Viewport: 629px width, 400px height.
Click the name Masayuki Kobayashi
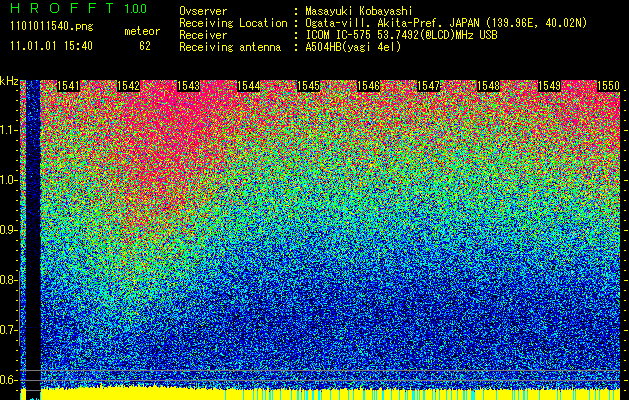coord(359,11)
